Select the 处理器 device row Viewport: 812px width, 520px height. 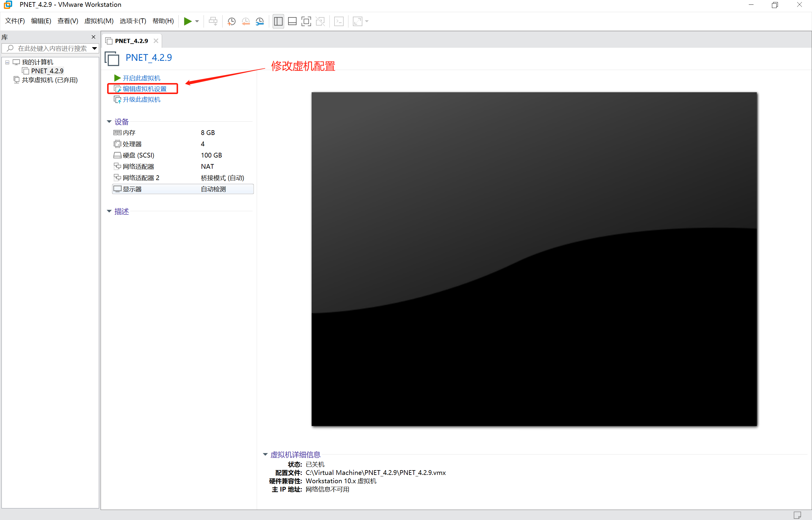pyautogui.click(x=183, y=144)
